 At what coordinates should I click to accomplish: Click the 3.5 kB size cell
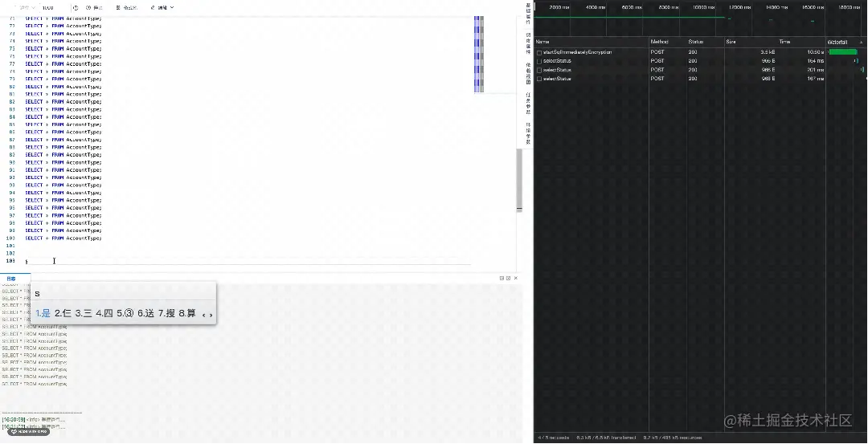coord(768,52)
